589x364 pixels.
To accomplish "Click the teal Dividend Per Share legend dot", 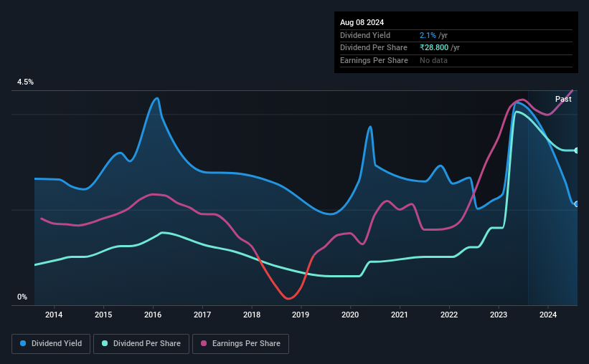I will coord(105,343).
